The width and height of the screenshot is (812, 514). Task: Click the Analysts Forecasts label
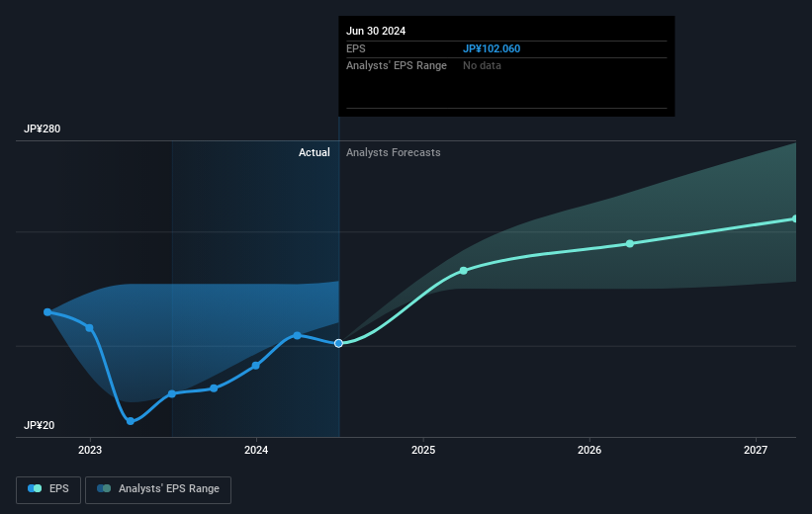click(x=393, y=152)
